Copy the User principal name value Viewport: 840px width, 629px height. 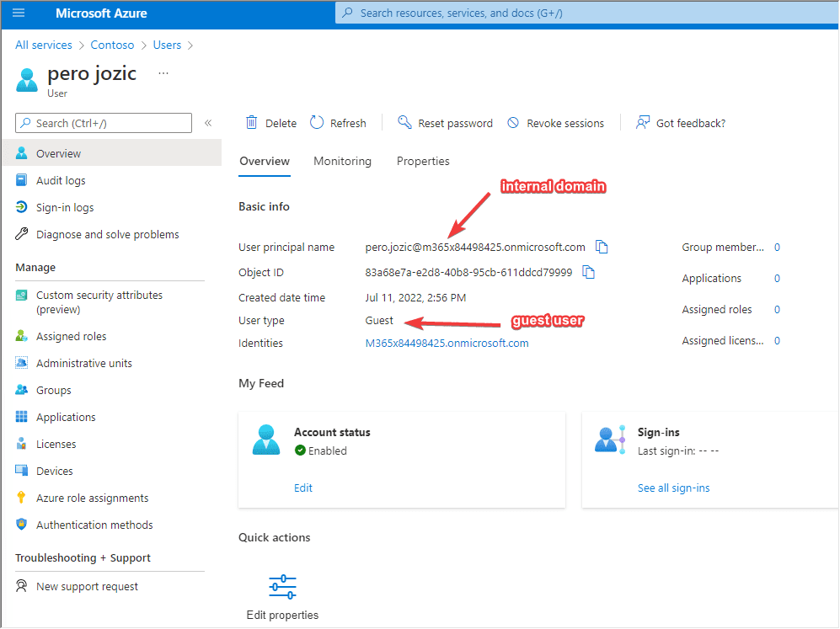602,247
